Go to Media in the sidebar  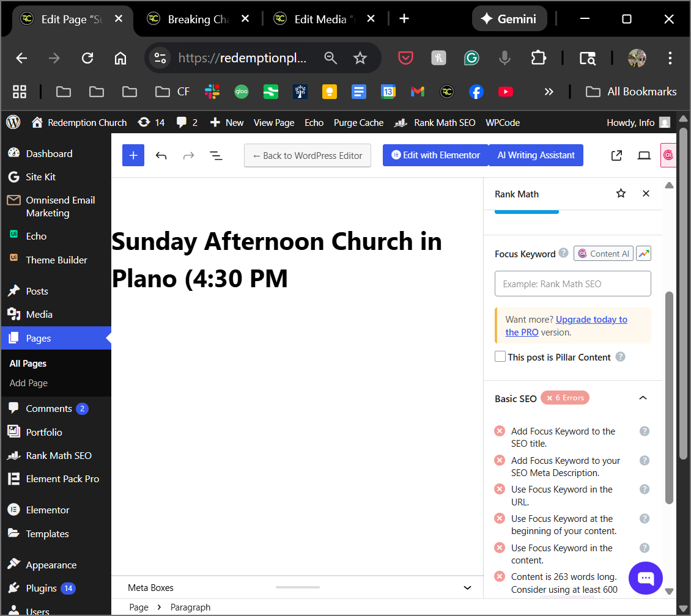pos(39,314)
